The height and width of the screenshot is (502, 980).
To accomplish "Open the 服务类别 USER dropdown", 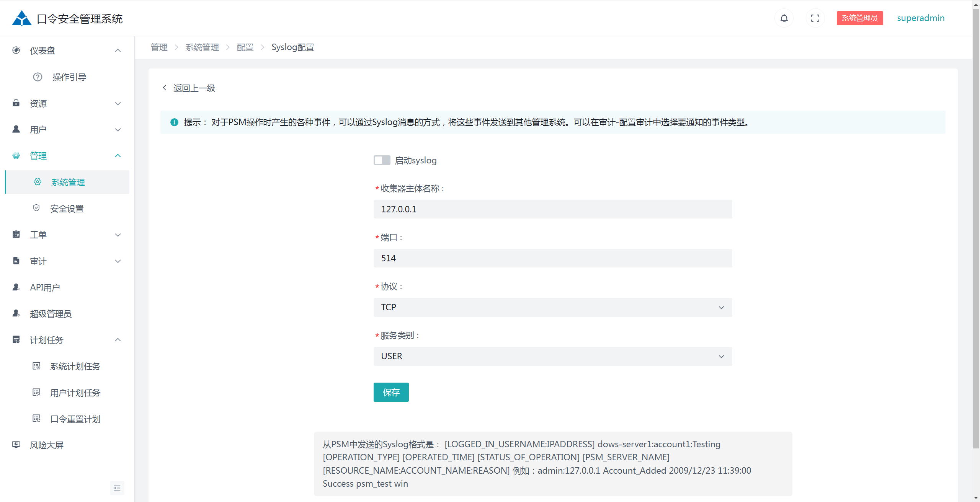I will tap(552, 356).
